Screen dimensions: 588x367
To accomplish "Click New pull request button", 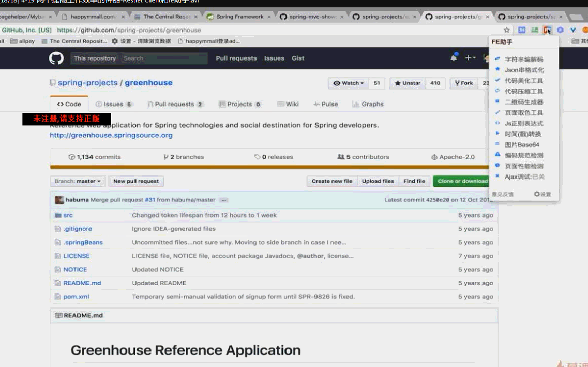I will tap(136, 181).
